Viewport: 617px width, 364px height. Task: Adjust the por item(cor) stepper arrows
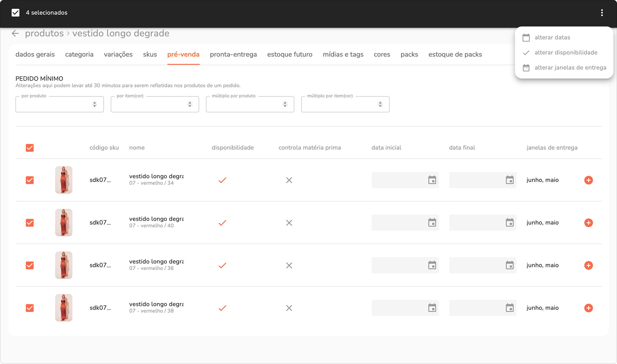coord(190,104)
